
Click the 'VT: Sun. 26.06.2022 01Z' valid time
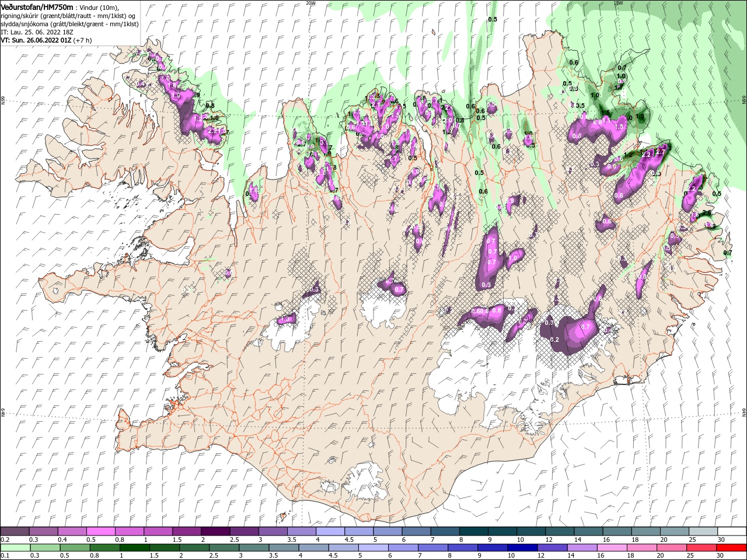(x=36, y=40)
